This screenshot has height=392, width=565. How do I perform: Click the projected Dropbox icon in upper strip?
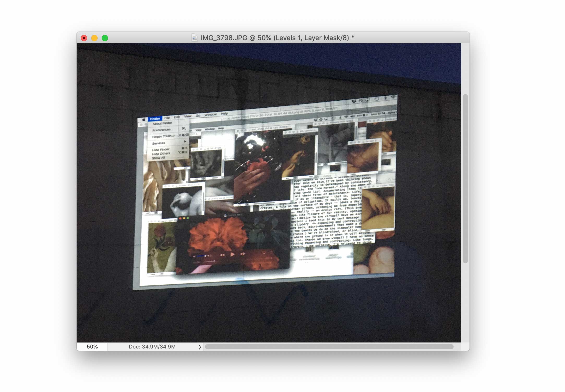[x=354, y=101]
